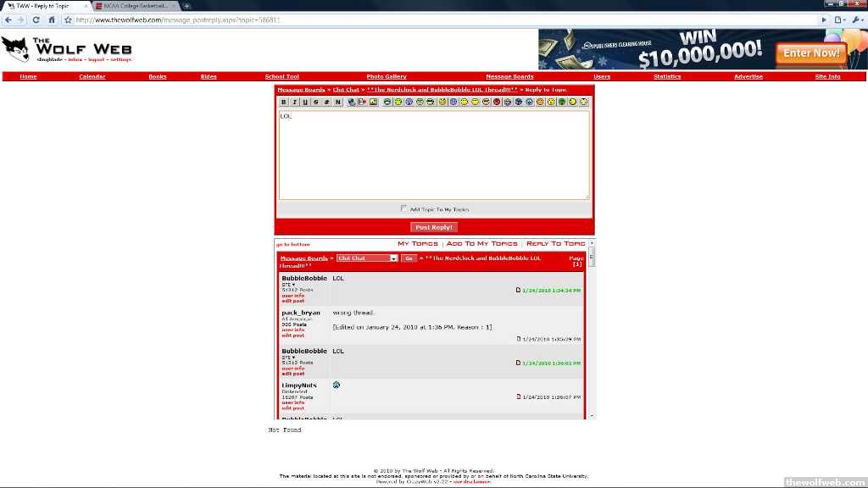Screen dimensions: 868x488
Task: Open the browser page menu dropdown
Action: pyautogui.click(x=839, y=19)
